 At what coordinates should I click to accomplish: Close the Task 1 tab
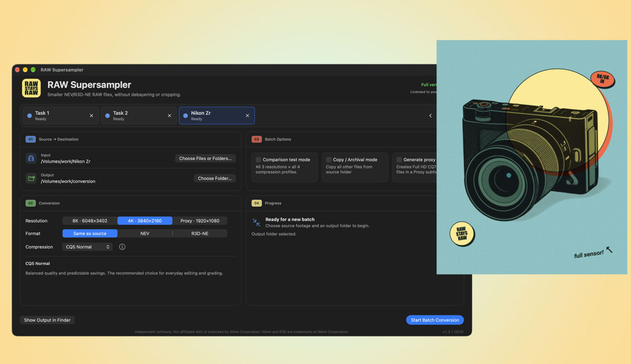(x=91, y=116)
